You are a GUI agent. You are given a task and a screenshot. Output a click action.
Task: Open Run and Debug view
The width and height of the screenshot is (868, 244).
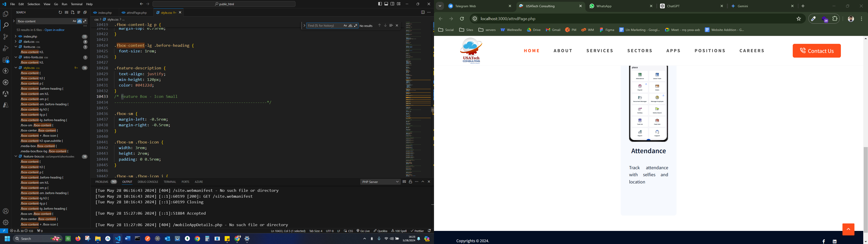[x=5, y=48]
